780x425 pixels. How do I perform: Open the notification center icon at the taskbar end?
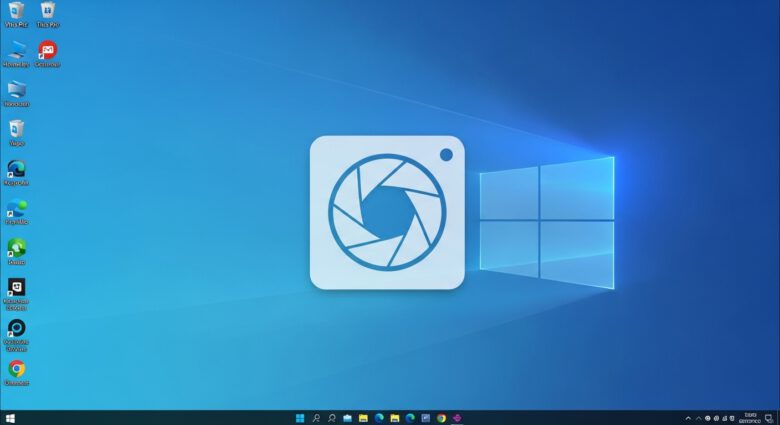770,418
